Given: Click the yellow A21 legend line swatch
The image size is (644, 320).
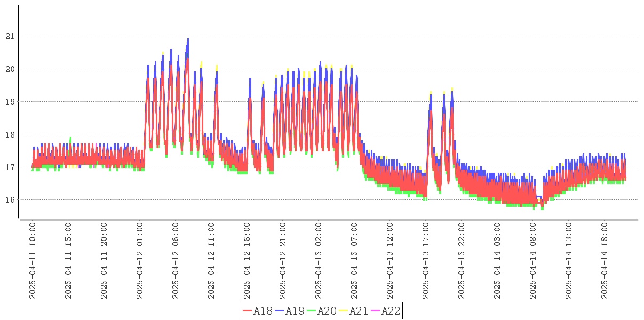Looking at the screenshot, I should (x=344, y=311).
